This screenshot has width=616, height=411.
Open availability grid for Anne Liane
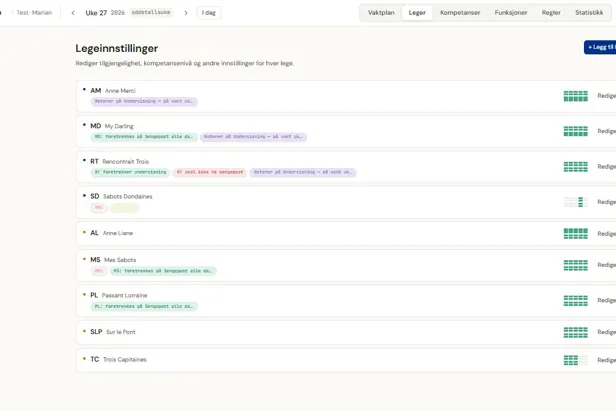(576, 233)
